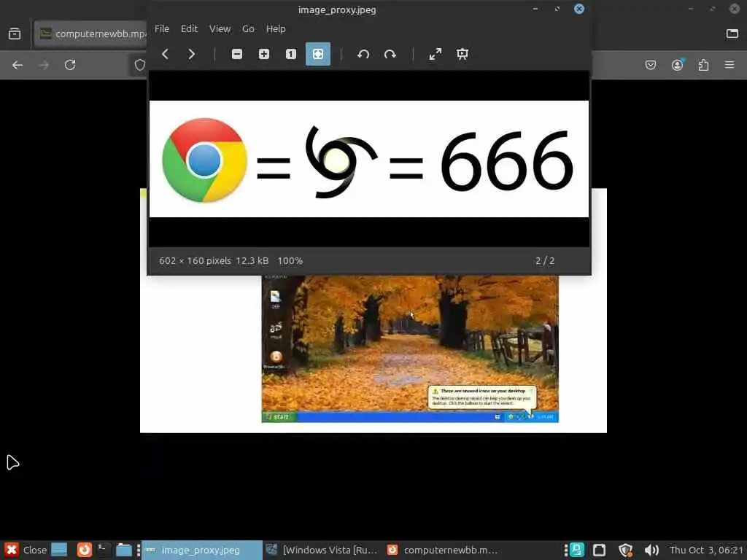747x560 pixels.
Task: Start slideshow presentation
Action: [x=462, y=54]
